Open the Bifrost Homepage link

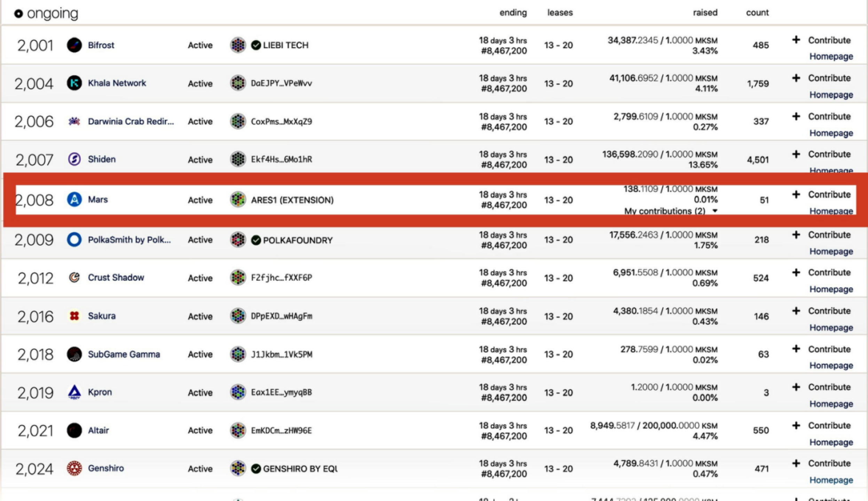pos(831,56)
